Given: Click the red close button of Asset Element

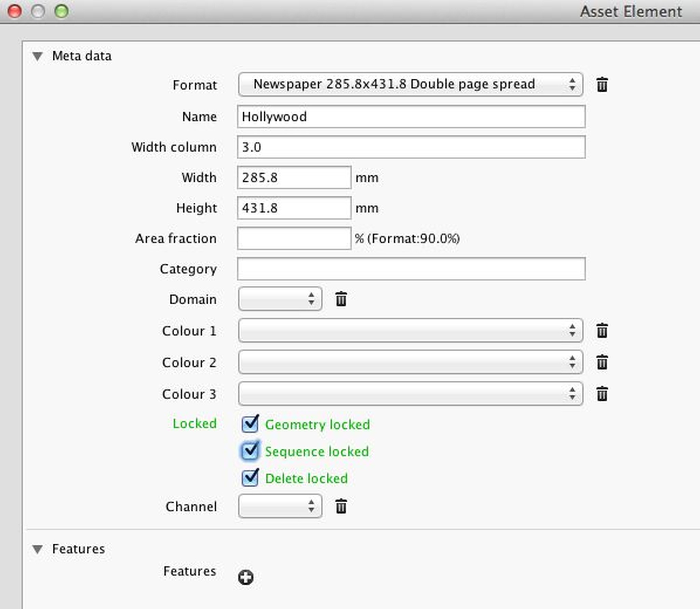Looking at the screenshot, I should pyautogui.click(x=14, y=11).
